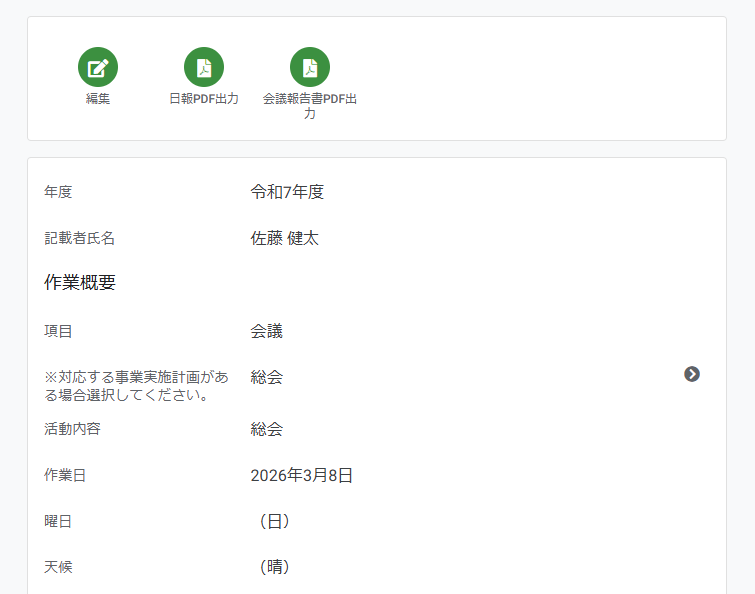Click the 会議報告書PDF出力 text label
This screenshot has width=755, height=594.
point(310,106)
